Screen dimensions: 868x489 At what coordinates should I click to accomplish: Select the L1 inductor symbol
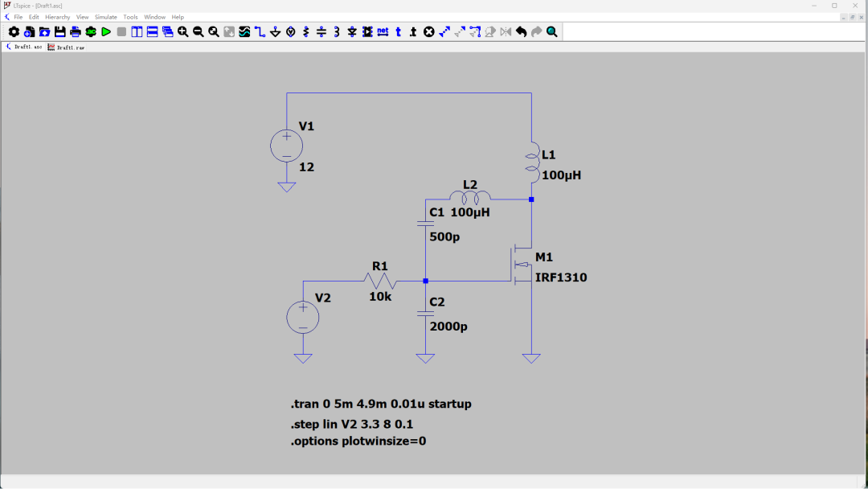pyautogui.click(x=532, y=162)
